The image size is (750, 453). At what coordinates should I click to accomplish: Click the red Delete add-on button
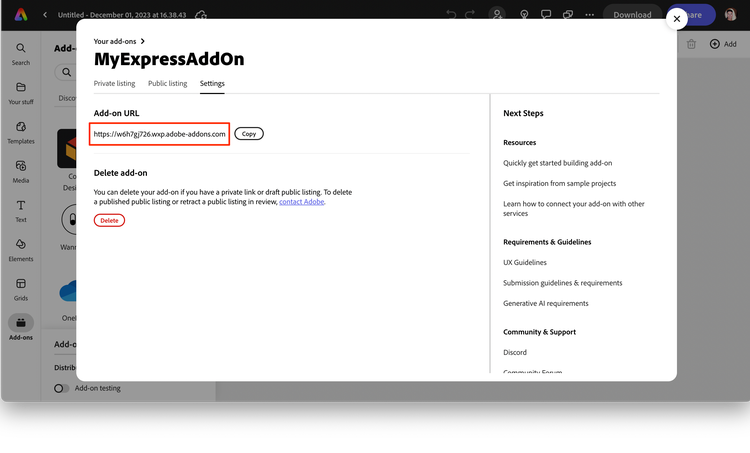(109, 220)
